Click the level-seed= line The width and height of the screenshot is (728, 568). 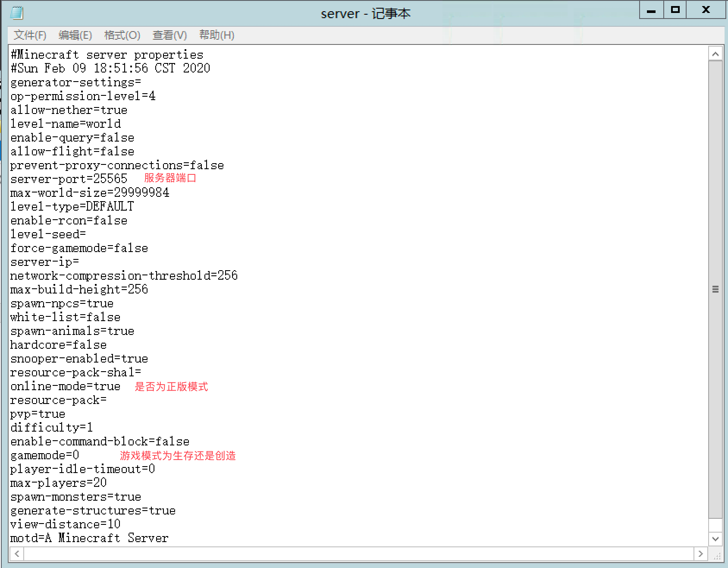48,234
